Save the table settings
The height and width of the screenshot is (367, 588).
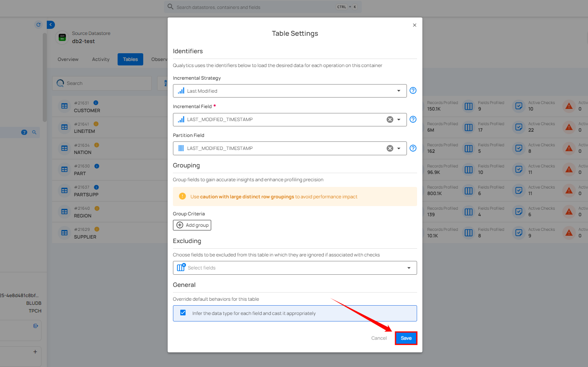point(406,338)
